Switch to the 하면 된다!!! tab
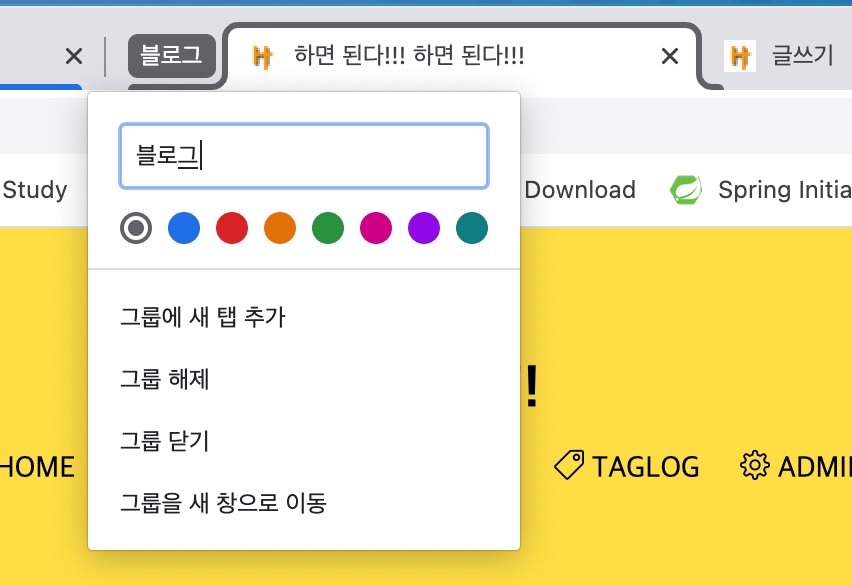 point(463,56)
